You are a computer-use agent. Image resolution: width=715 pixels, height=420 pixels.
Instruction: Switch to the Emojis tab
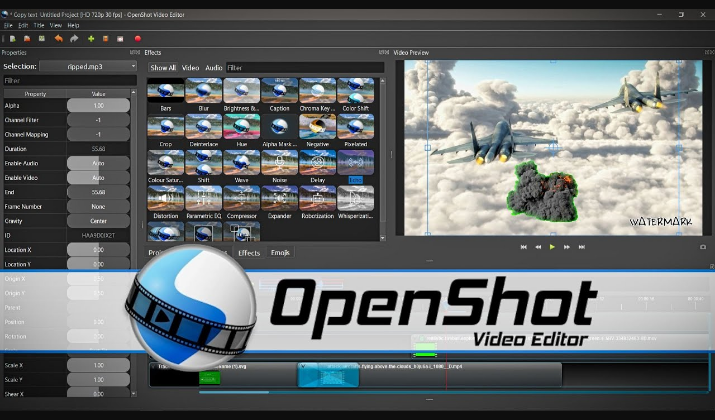280,253
